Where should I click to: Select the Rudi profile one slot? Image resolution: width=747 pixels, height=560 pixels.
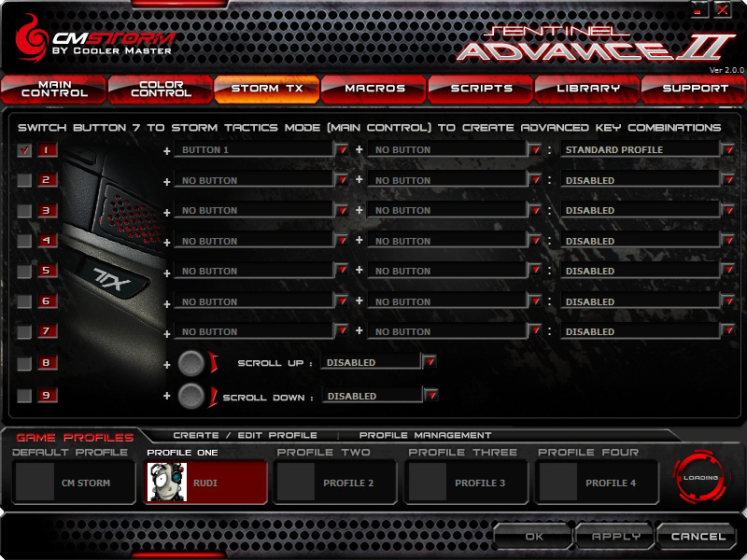point(205,482)
